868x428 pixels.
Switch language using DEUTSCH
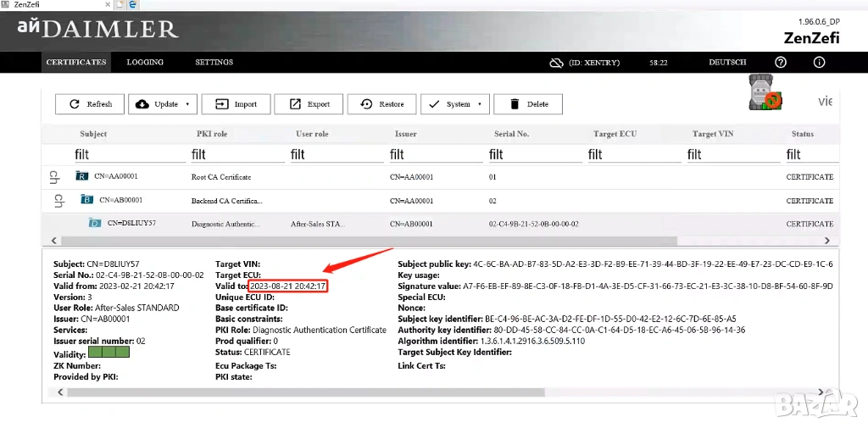tap(727, 63)
